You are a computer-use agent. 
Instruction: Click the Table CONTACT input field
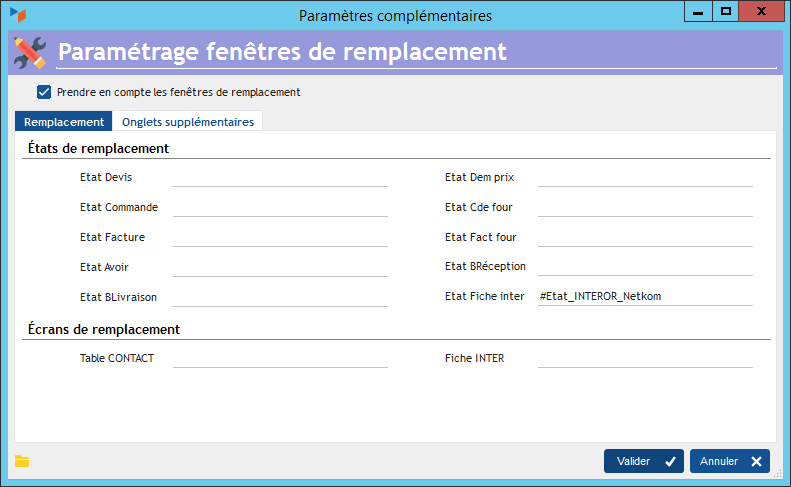pos(280,358)
